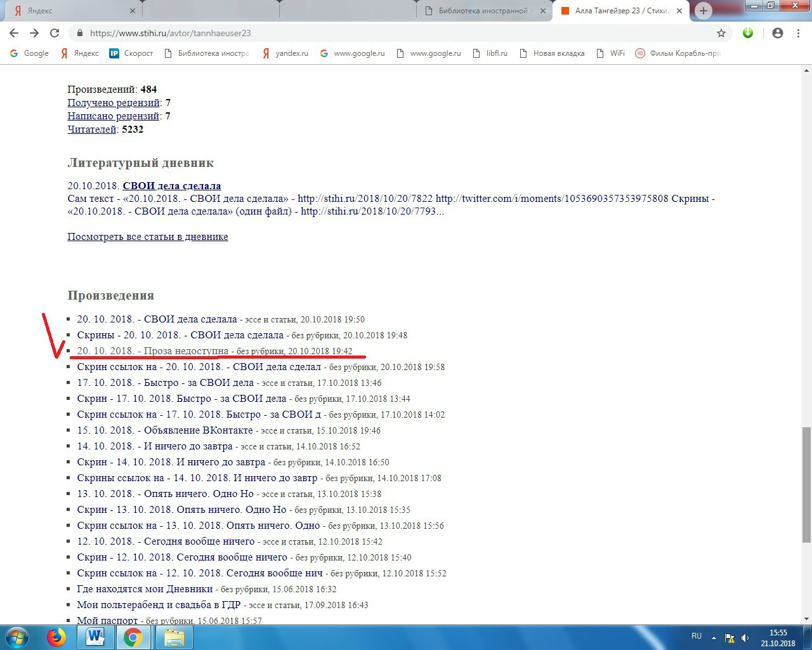Open the Chrome profile avatar icon
The width and height of the screenshot is (812, 650).
778,33
